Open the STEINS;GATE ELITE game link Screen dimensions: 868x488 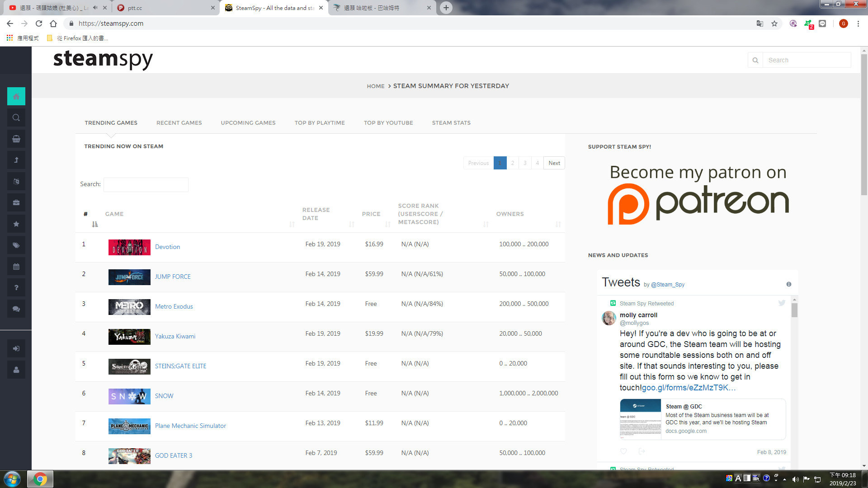click(180, 366)
